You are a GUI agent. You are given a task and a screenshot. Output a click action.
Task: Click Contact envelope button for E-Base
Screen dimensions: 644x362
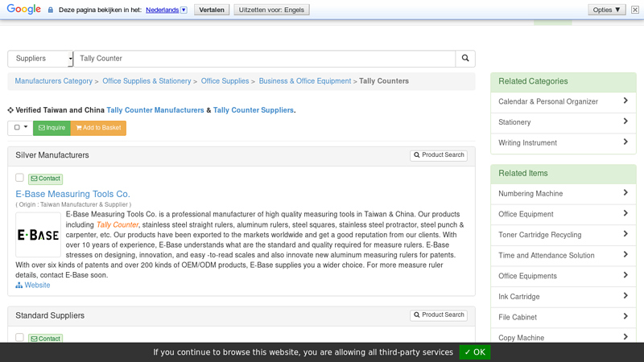(x=45, y=179)
